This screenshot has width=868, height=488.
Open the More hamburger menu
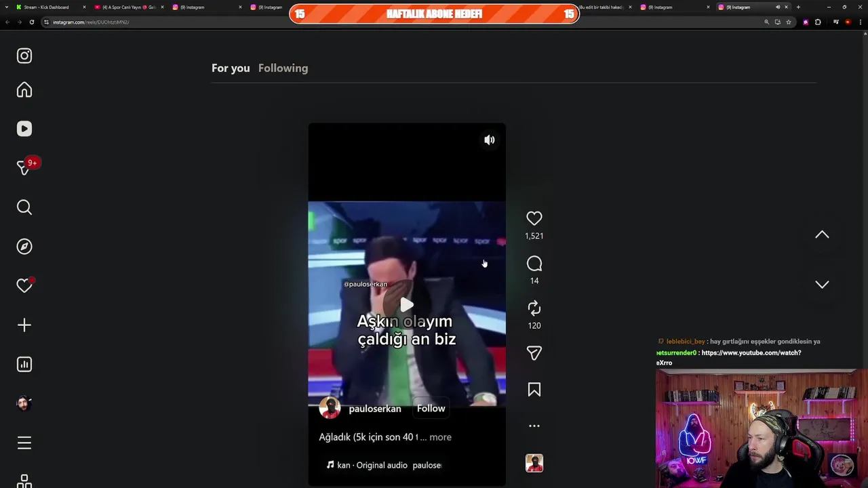24,443
